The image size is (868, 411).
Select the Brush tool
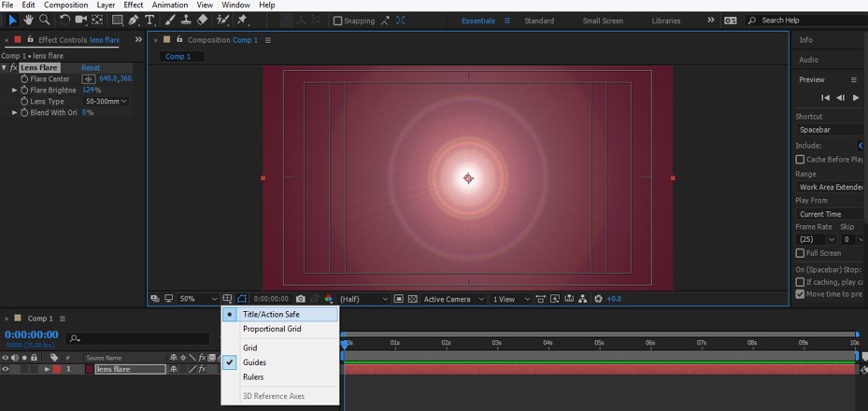(170, 21)
